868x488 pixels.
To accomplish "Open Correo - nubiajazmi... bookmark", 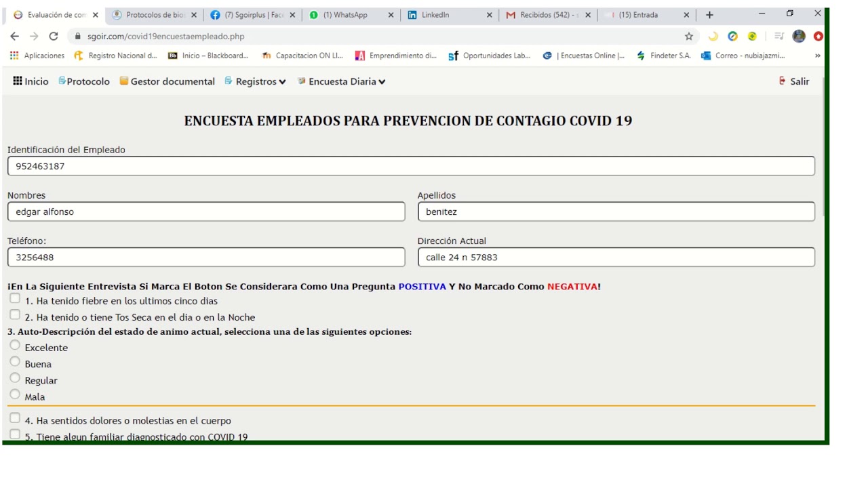I will [x=743, y=56].
